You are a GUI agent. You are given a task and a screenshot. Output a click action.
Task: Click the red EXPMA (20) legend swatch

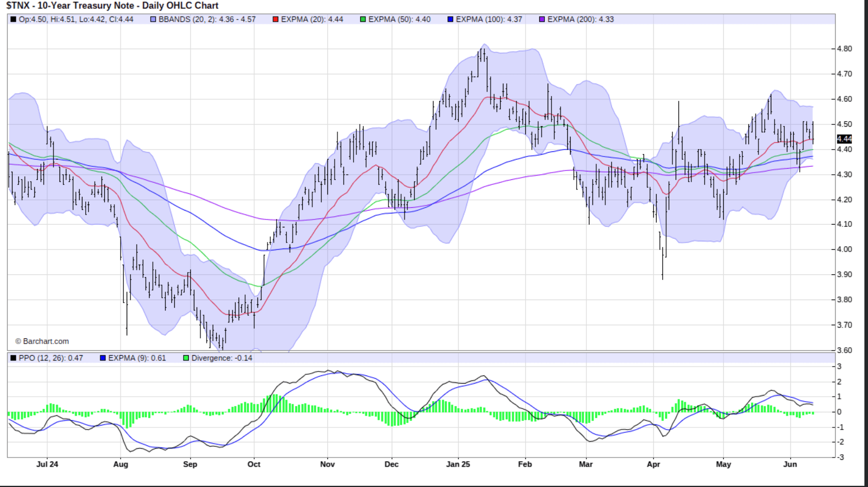tap(275, 19)
